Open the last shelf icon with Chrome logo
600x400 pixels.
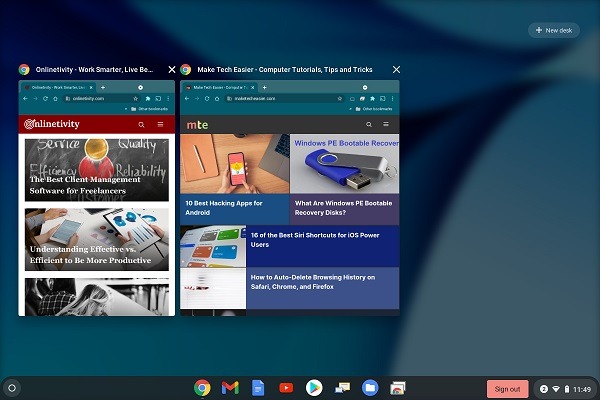(398, 388)
